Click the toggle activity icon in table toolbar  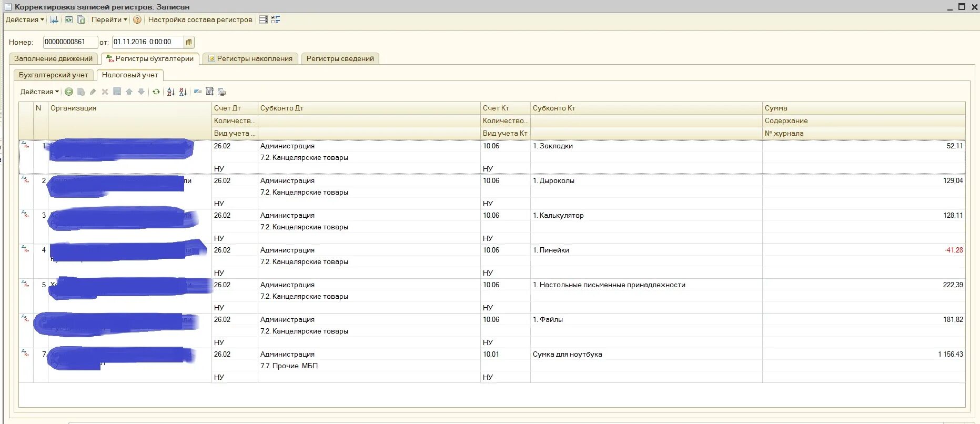coord(198,92)
